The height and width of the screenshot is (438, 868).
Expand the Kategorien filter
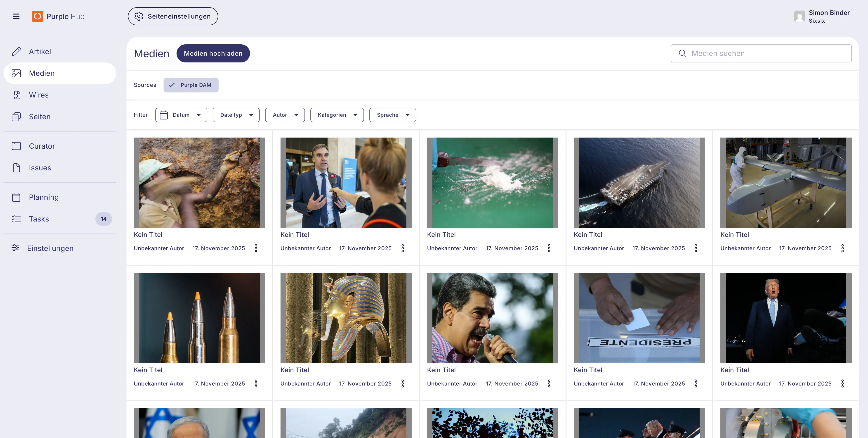tap(337, 115)
